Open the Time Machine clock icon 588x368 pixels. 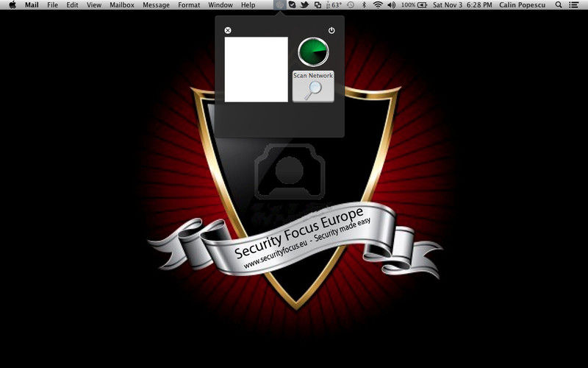[x=351, y=5]
